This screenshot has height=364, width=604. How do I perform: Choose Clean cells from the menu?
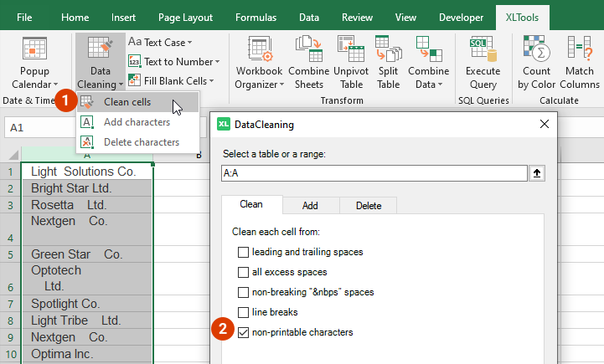coord(138,102)
